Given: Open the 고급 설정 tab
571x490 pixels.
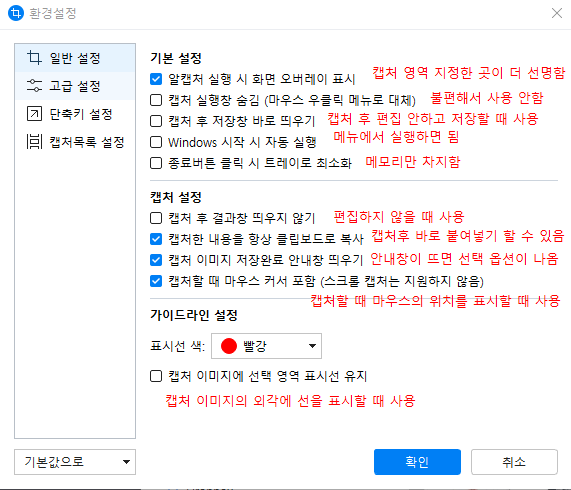Looking at the screenshot, I should tap(75, 86).
